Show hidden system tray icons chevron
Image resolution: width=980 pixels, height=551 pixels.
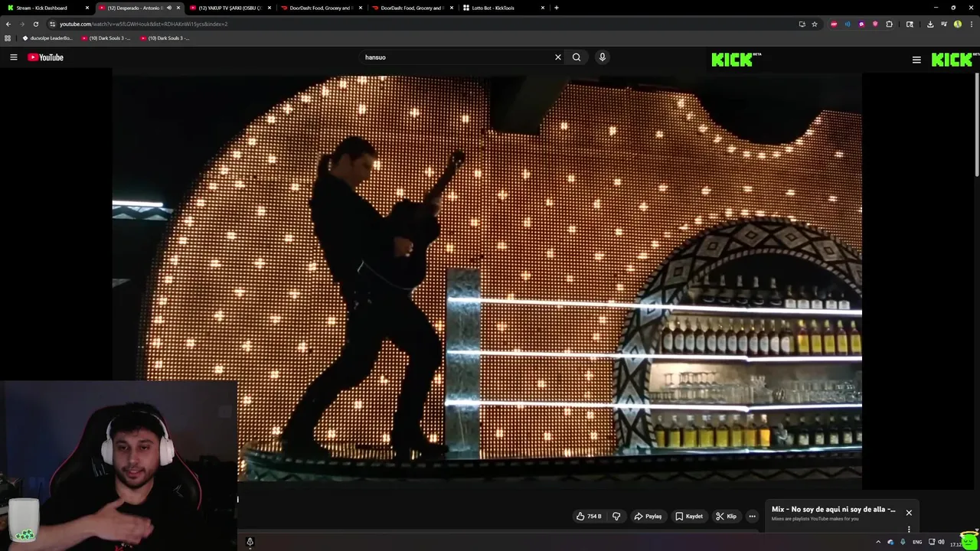point(878,542)
